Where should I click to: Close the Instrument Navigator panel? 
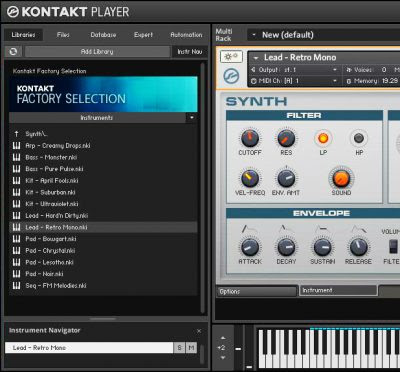[x=199, y=331]
